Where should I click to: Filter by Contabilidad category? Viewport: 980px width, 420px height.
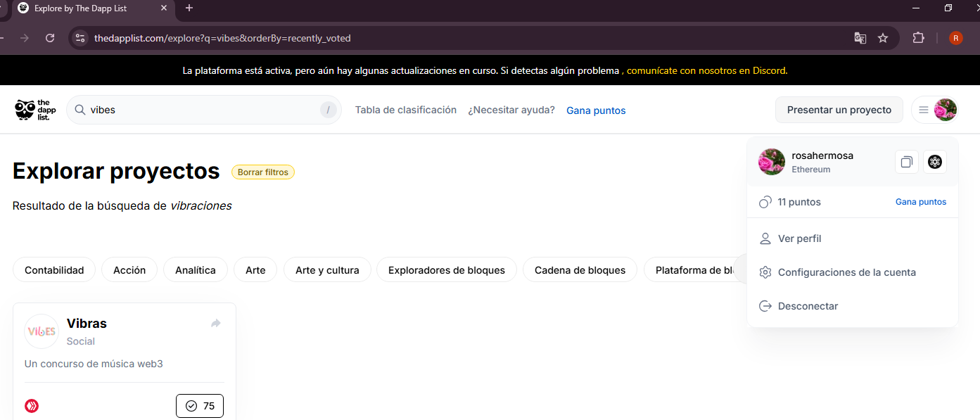coord(54,270)
